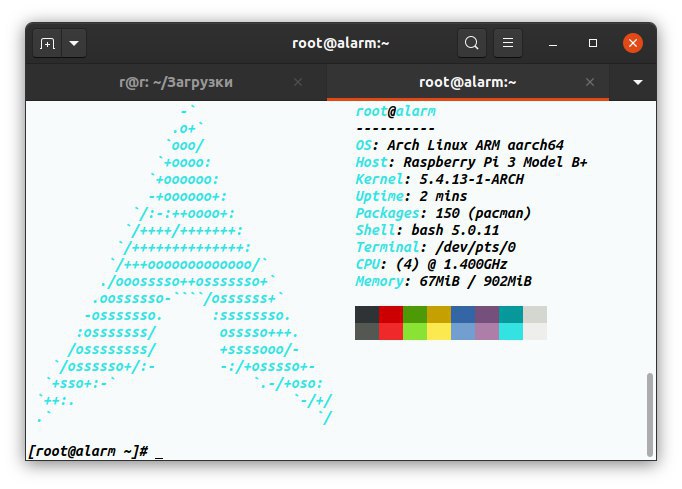This screenshot has width=682, height=489.
Task: Click the Memory value '67MiB / 902MiB'
Action: click(x=475, y=281)
